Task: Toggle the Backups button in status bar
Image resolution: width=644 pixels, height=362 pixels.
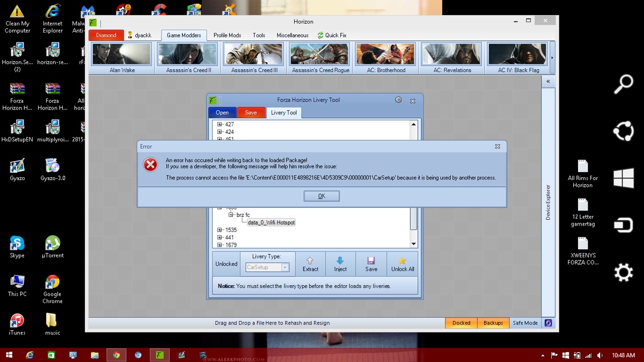Action: click(493, 323)
